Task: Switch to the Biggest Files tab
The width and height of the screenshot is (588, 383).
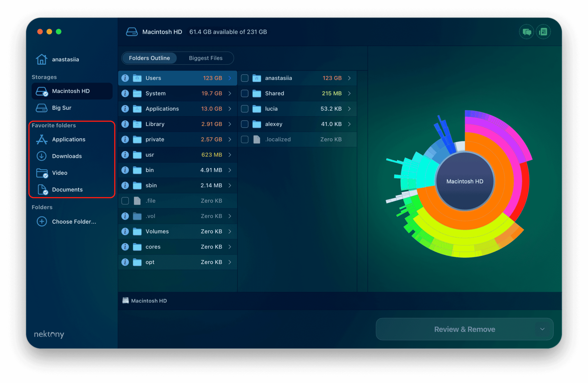Action: coord(206,58)
